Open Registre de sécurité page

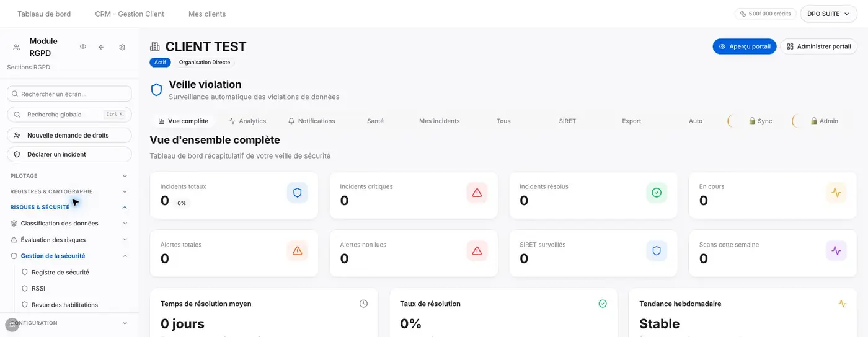click(60, 272)
